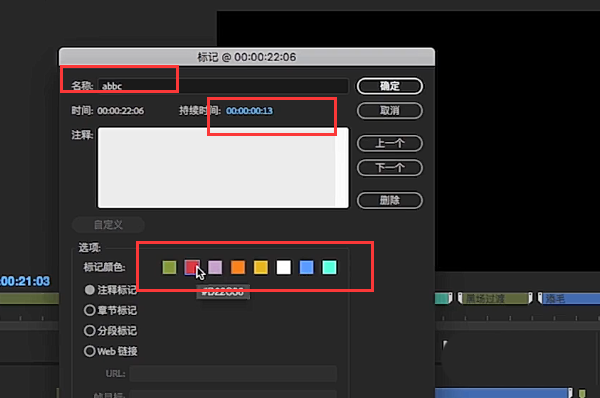600x398 pixels.
Task: Select the Web 链接 radio button
Action: [x=90, y=351]
